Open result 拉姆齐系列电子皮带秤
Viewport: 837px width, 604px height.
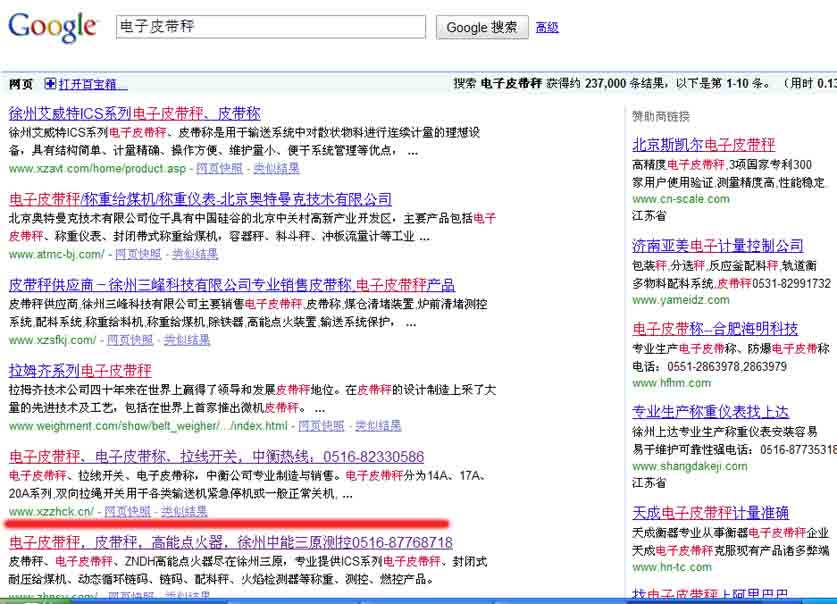tap(80, 370)
